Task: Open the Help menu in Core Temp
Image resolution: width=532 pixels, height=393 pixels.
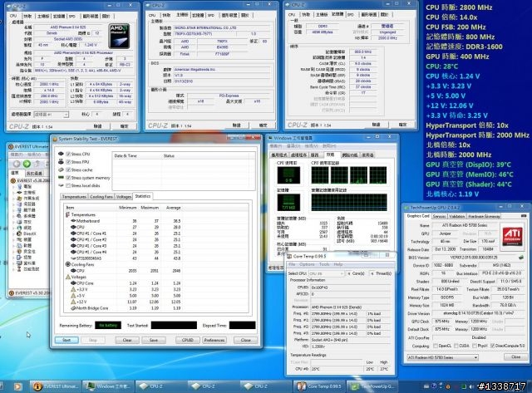Action: click(x=338, y=264)
